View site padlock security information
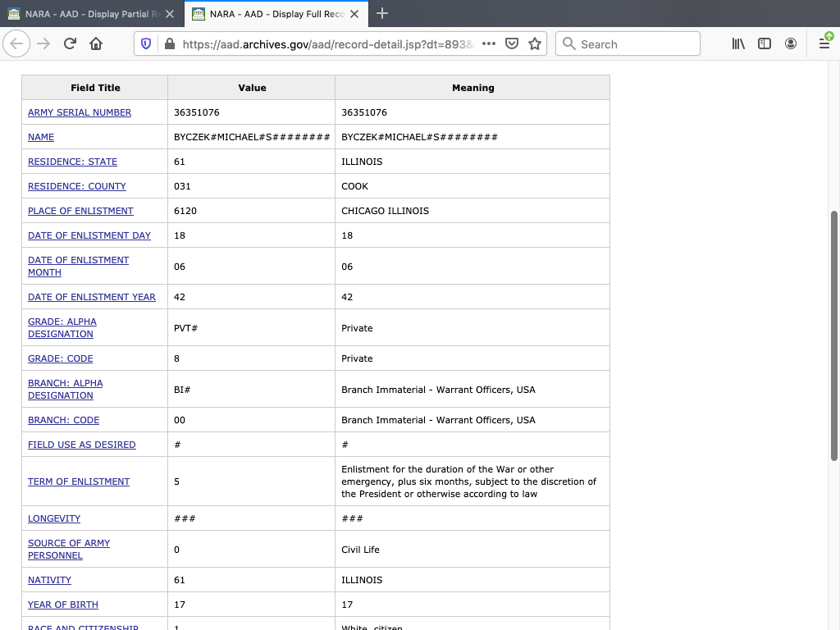The width and height of the screenshot is (840, 630). pos(170,44)
